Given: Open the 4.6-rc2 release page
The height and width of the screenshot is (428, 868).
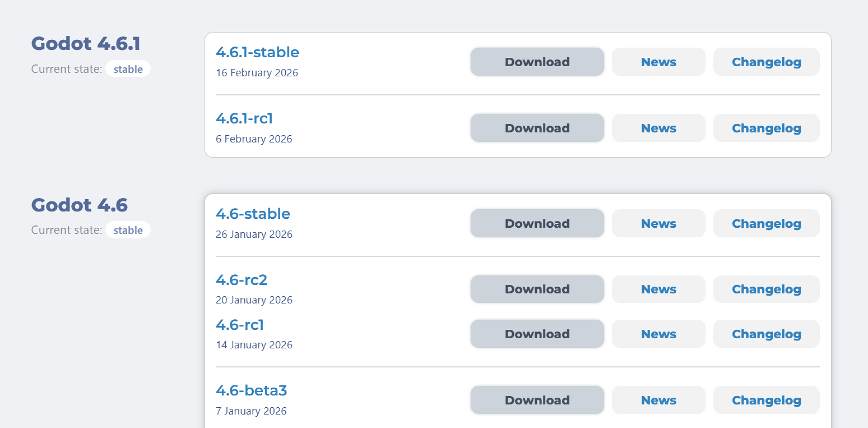Looking at the screenshot, I should point(242,279).
